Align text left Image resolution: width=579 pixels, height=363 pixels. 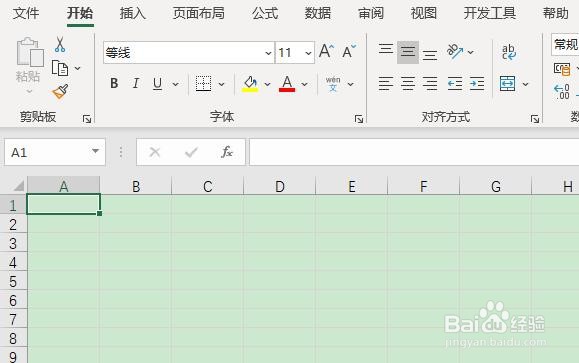point(386,84)
